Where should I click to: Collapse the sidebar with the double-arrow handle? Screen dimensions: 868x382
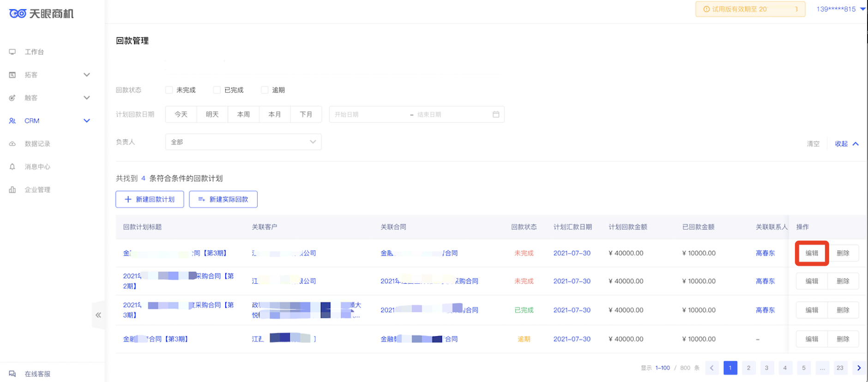(x=98, y=315)
